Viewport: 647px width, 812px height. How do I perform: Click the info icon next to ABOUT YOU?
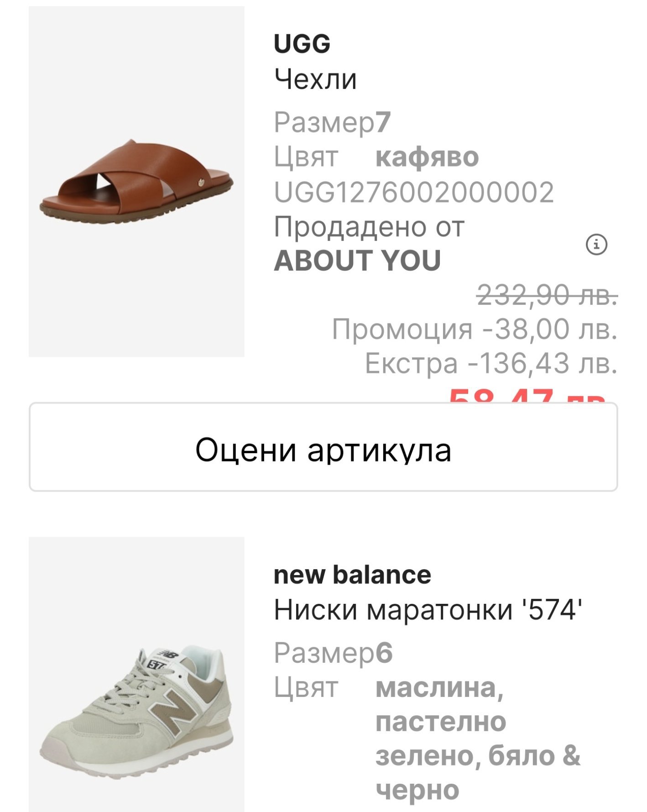[x=596, y=245]
